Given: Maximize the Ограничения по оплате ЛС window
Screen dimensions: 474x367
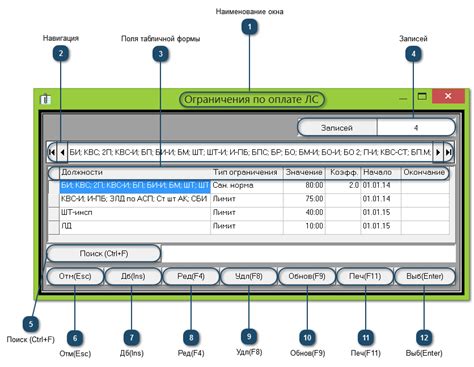Looking at the screenshot, I should tap(422, 96).
